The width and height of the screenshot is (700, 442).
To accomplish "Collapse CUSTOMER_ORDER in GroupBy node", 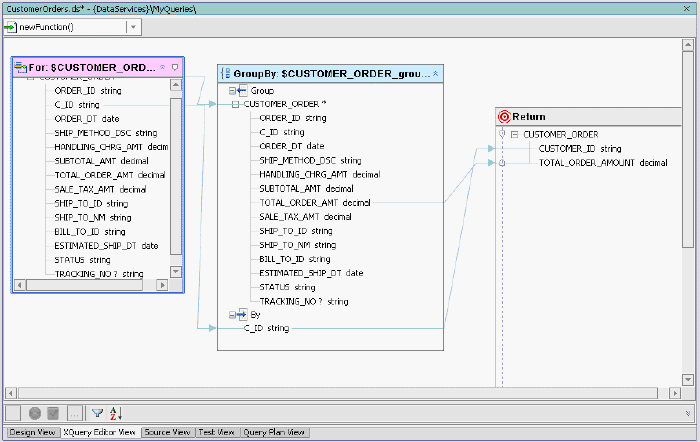I will pos(235,104).
